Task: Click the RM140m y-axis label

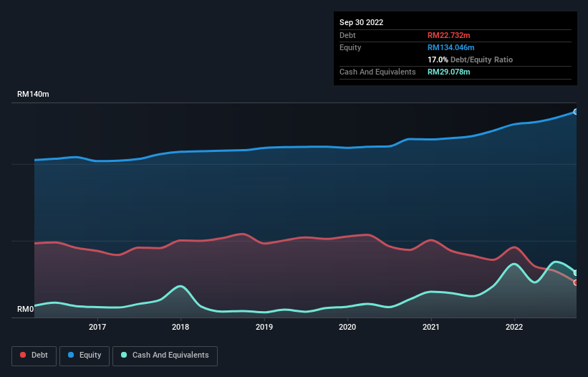Action: (x=33, y=94)
